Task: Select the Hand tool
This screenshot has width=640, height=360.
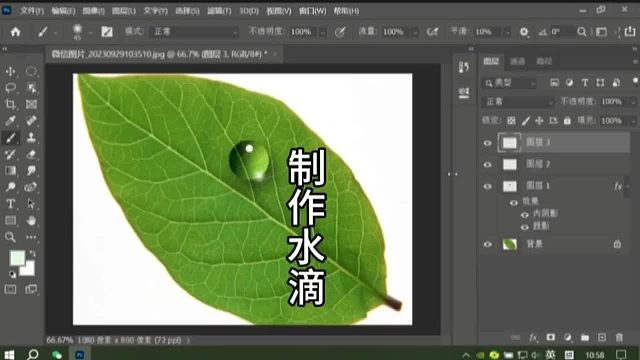Action: click(x=31, y=220)
